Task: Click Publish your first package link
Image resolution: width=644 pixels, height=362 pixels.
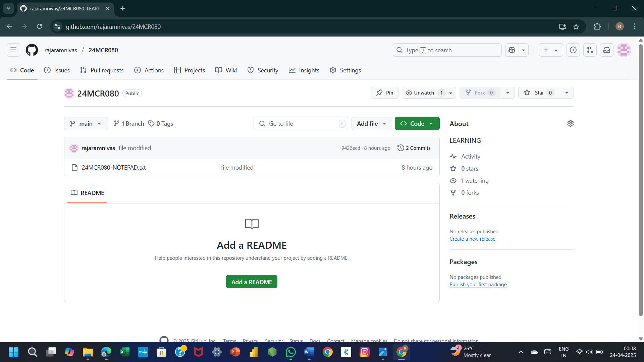Action: tap(478, 285)
